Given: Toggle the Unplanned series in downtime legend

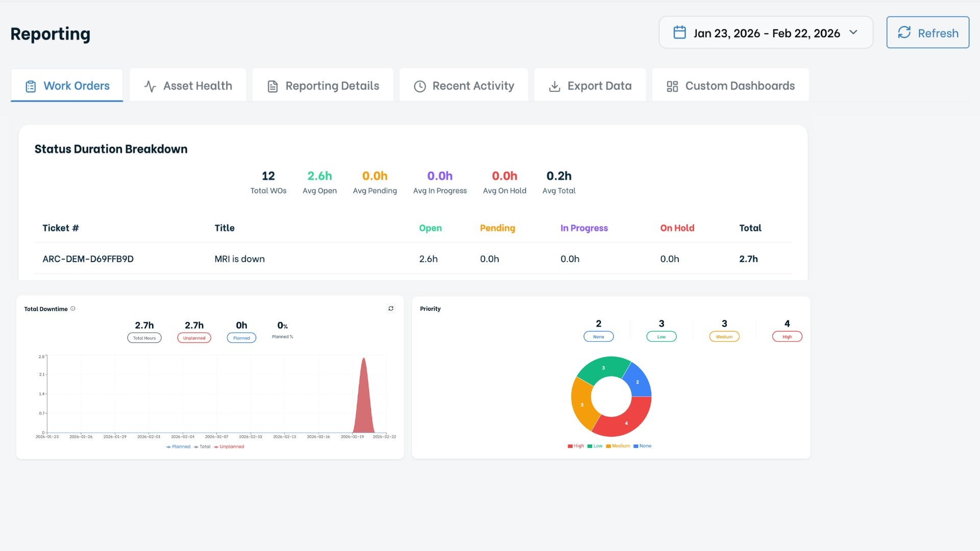Looking at the screenshot, I should click(x=229, y=447).
